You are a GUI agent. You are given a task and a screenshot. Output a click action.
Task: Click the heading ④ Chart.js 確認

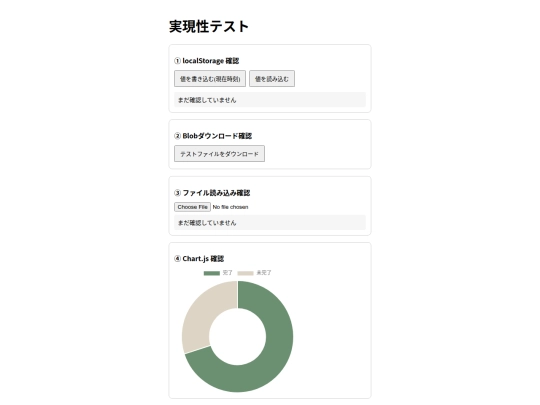click(x=199, y=259)
